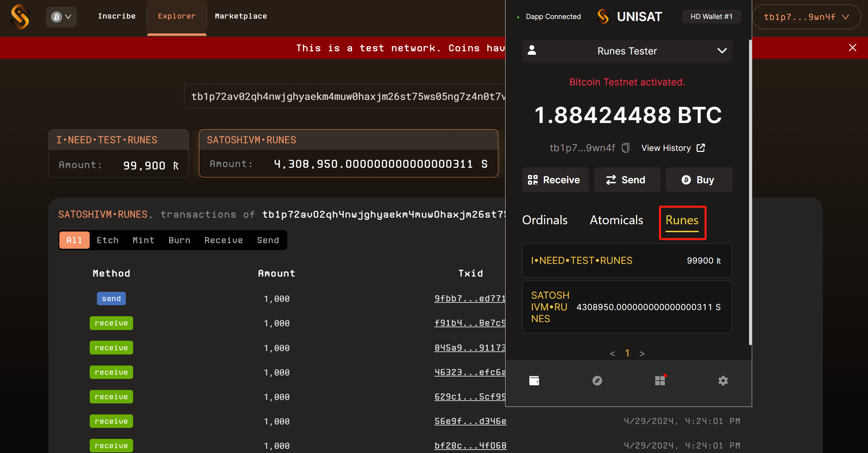Click the wallet popup scrollbar
This screenshot has width=868, height=453.
(x=750, y=192)
